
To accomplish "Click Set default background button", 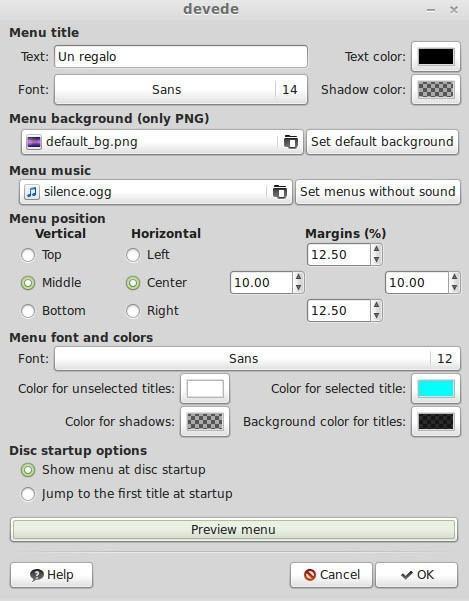I will [x=382, y=142].
